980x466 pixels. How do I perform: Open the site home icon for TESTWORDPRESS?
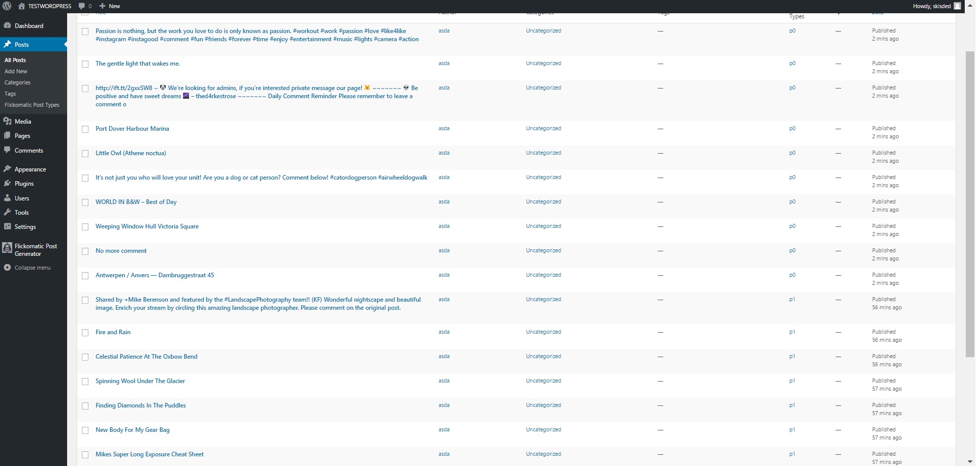pyautogui.click(x=21, y=6)
